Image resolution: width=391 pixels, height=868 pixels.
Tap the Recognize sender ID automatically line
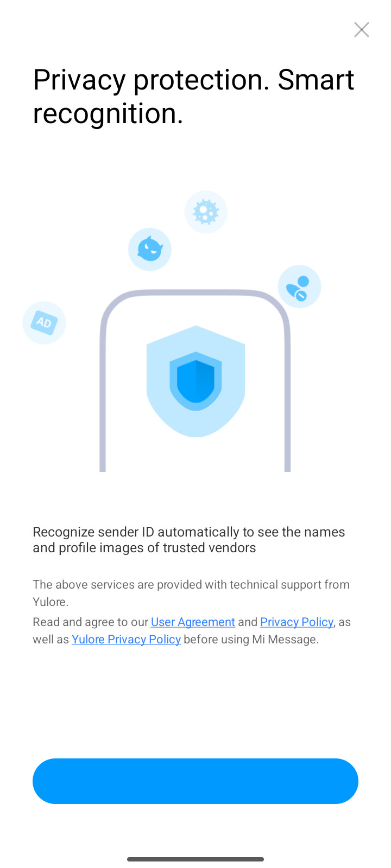189,532
